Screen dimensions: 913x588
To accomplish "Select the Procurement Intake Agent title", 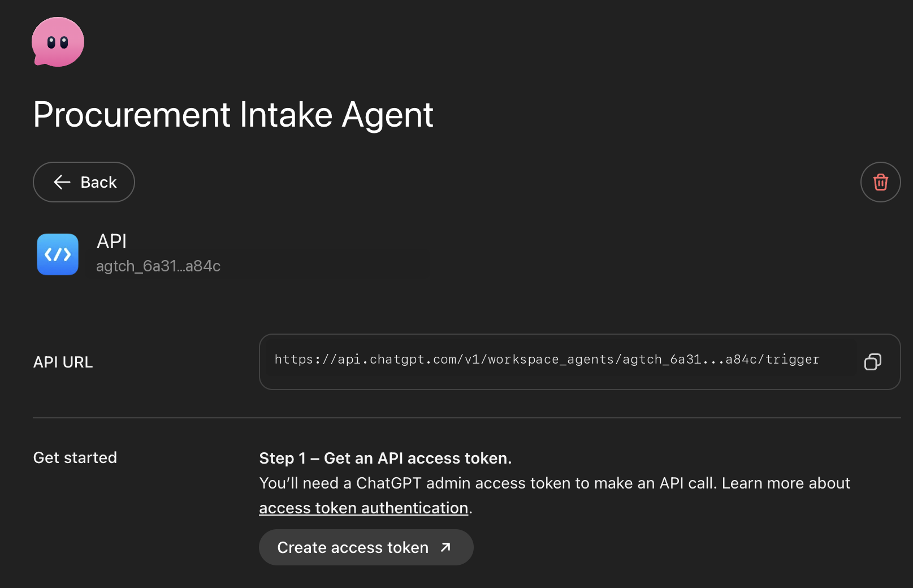I will coord(233,115).
